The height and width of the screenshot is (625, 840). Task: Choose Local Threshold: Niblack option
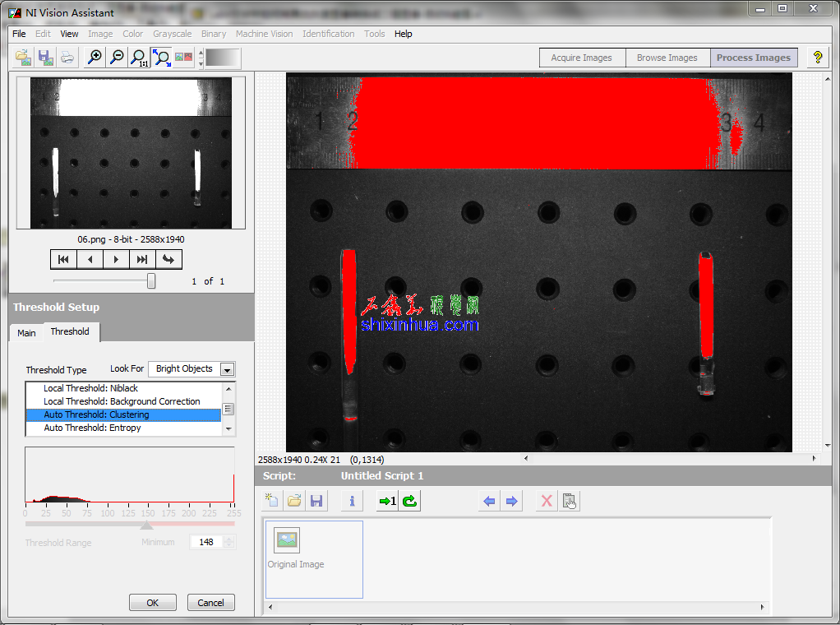(x=90, y=388)
